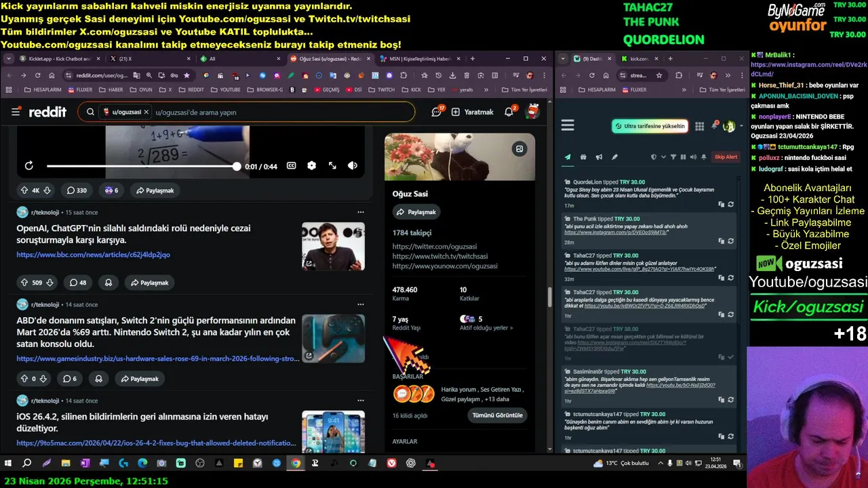Click the reddit logo
Image resolution: width=868 pixels, height=488 pixels.
point(47,112)
